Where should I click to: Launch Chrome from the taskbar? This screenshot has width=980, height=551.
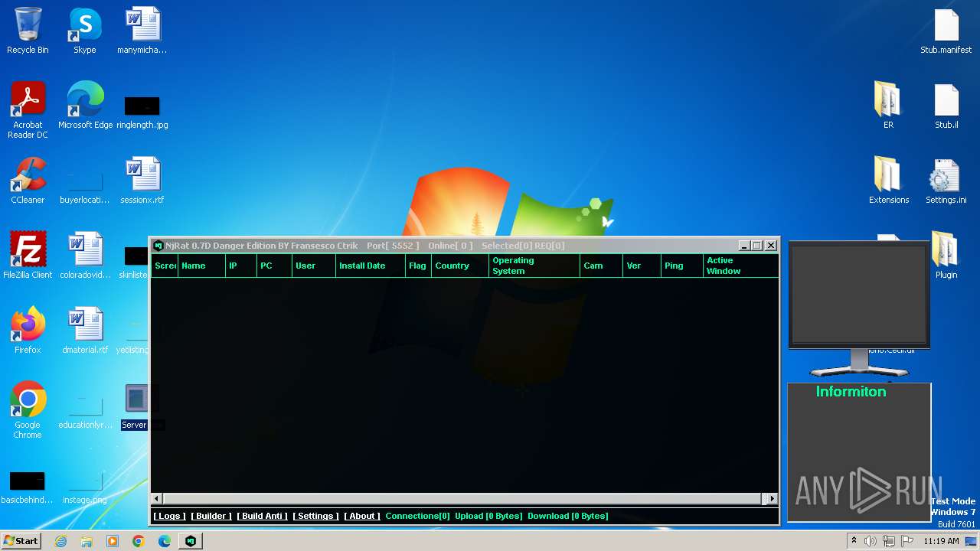(x=139, y=541)
